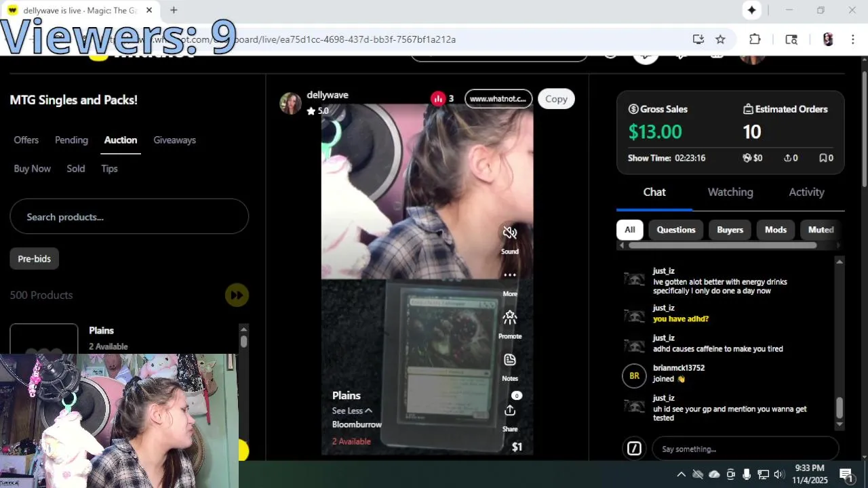Image resolution: width=868 pixels, height=488 pixels.
Task: Open the Buy Now tab
Action: pyautogui.click(x=33, y=169)
